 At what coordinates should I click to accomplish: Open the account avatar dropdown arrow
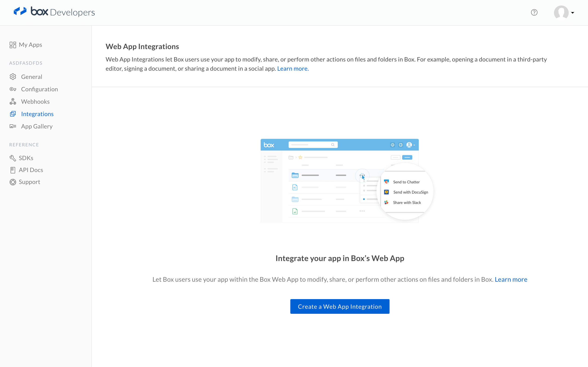pyautogui.click(x=573, y=13)
